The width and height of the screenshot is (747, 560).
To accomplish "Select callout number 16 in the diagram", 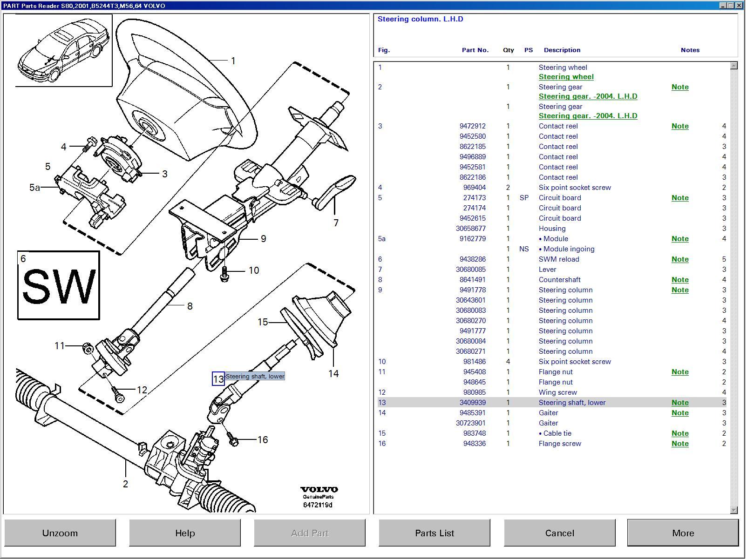I will [263, 440].
